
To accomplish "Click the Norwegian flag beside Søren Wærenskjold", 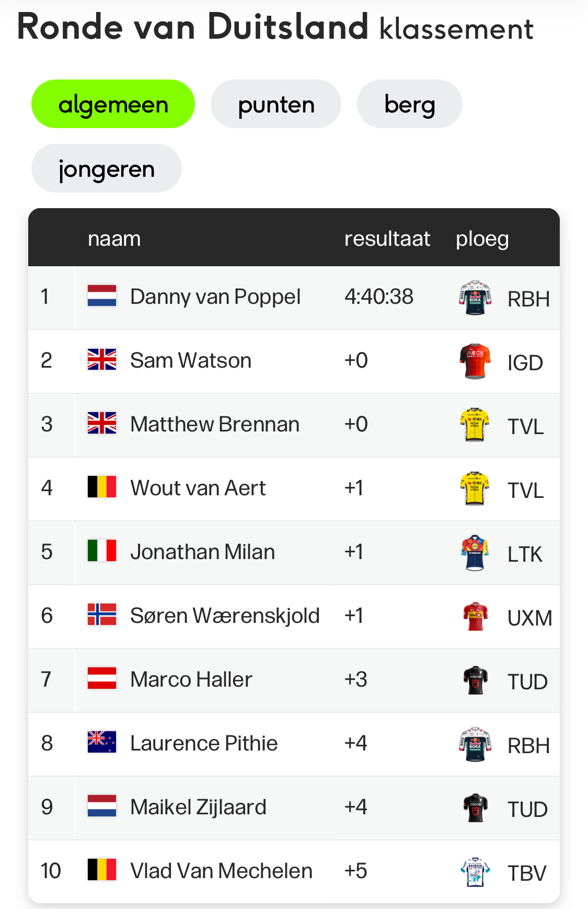I will click(102, 615).
